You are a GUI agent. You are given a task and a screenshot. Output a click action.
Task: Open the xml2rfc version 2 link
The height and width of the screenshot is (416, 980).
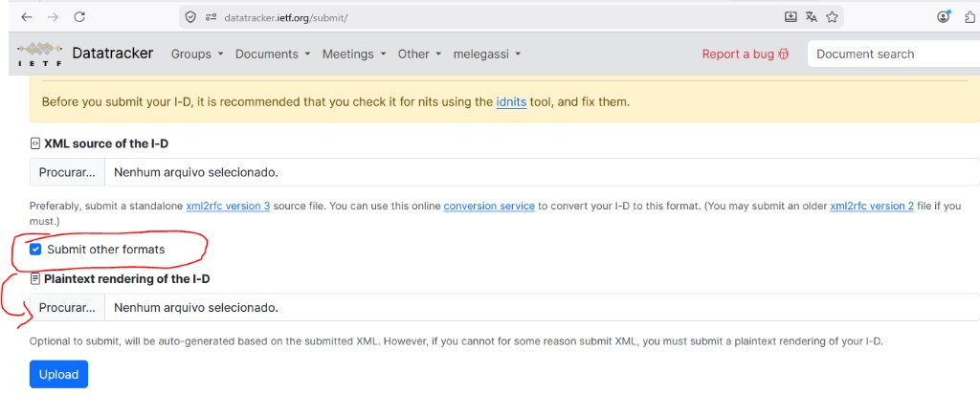click(x=872, y=206)
